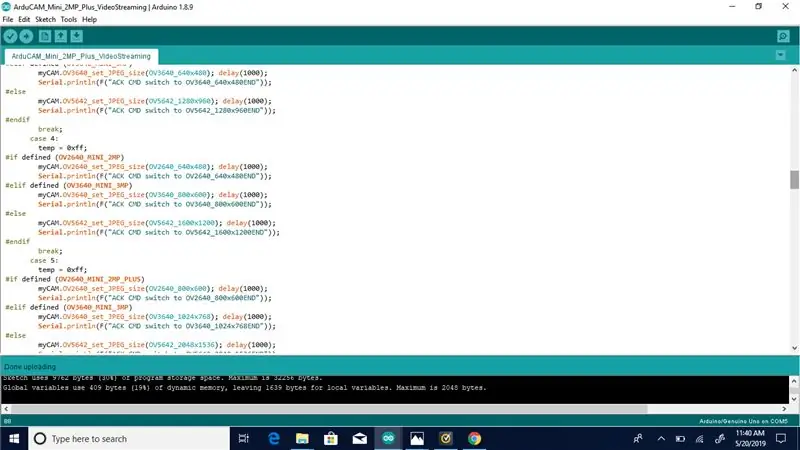Screen dimensions: 800x450
Task: Click the horizontal scrollbar thumb
Action: [x=330, y=409]
